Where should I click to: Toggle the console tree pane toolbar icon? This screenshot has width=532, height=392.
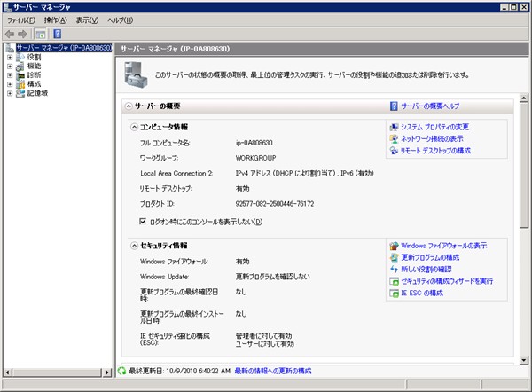point(41,34)
